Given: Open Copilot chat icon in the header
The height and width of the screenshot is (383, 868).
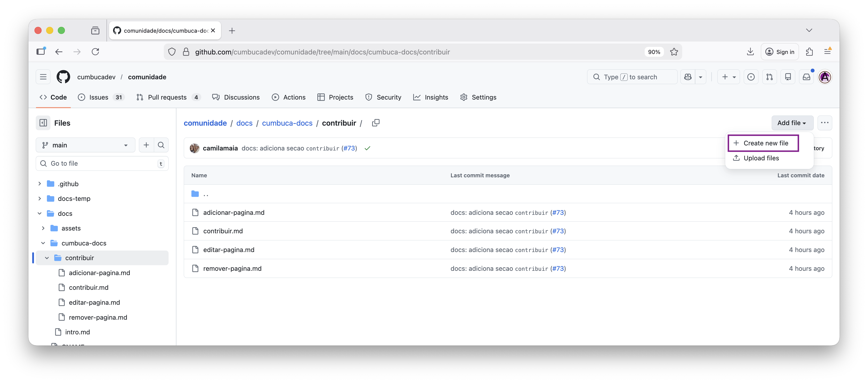Looking at the screenshot, I should point(688,77).
